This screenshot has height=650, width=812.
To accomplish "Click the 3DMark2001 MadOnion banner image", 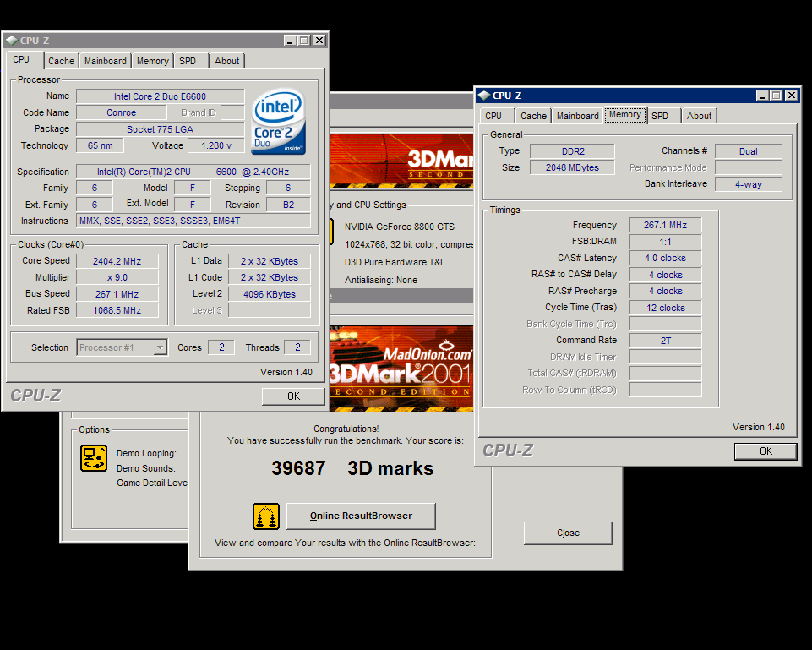I will 402,369.
